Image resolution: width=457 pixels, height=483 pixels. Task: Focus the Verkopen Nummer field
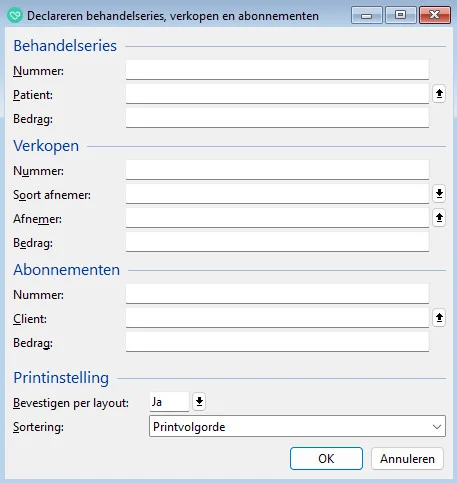[x=277, y=170]
